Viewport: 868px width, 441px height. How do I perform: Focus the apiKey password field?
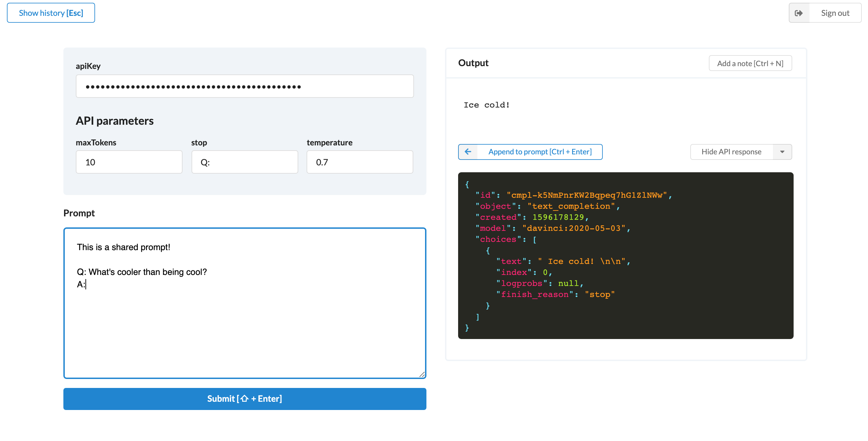[x=245, y=86]
